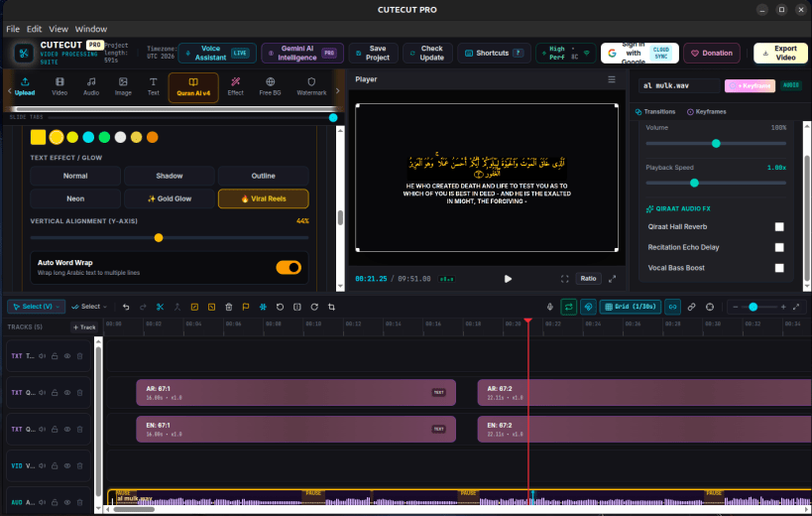
Task: Select the AR: 67:1 clip on timeline
Action: 295,393
